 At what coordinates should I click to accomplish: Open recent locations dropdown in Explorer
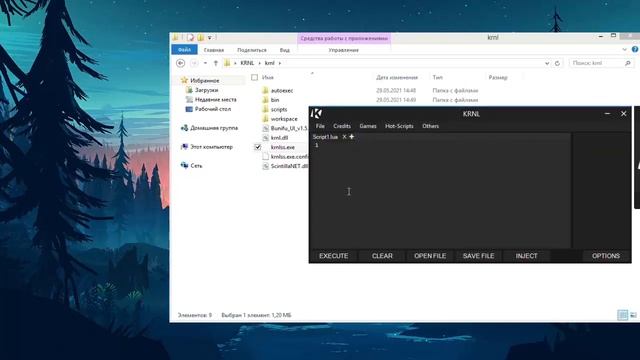tap(205, 63)
